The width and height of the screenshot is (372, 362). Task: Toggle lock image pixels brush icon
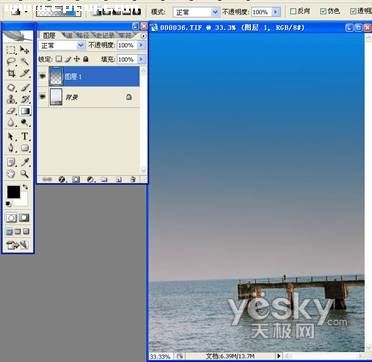point(68,59)
